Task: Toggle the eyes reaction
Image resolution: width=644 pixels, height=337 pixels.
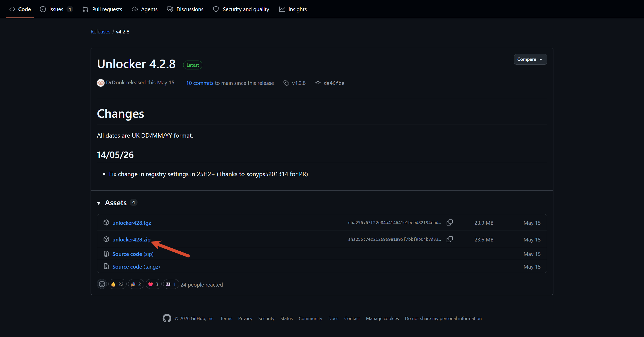Action: coord(171,284)
